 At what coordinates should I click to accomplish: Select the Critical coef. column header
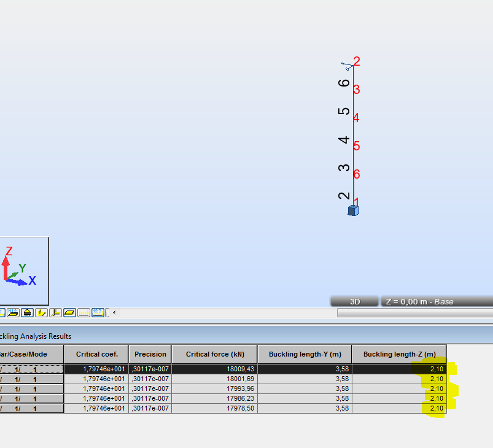coord(96,354)
